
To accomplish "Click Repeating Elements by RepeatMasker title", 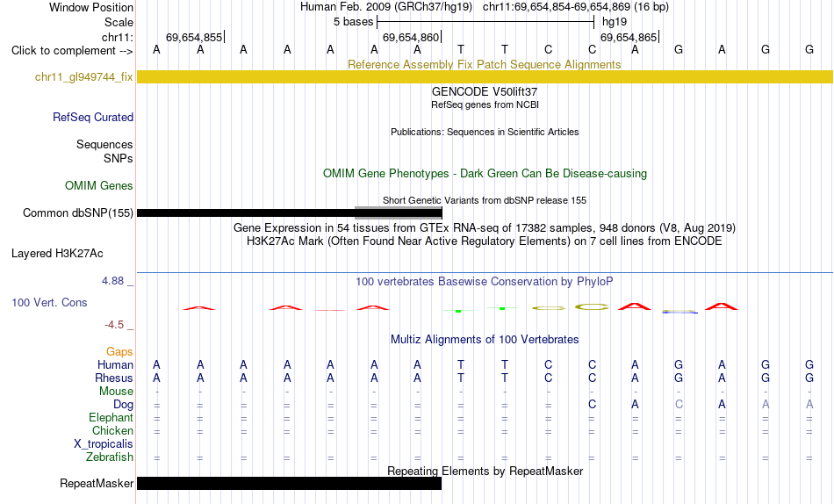I will (x=485, y=471).
